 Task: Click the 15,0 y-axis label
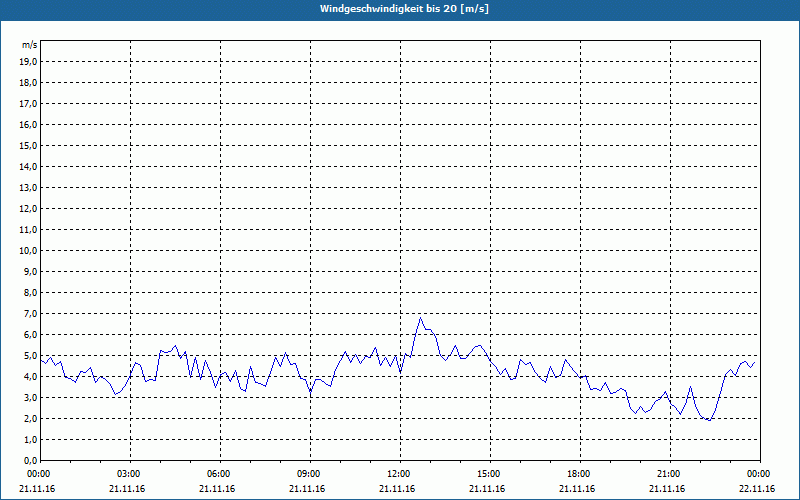click(28, 145)
